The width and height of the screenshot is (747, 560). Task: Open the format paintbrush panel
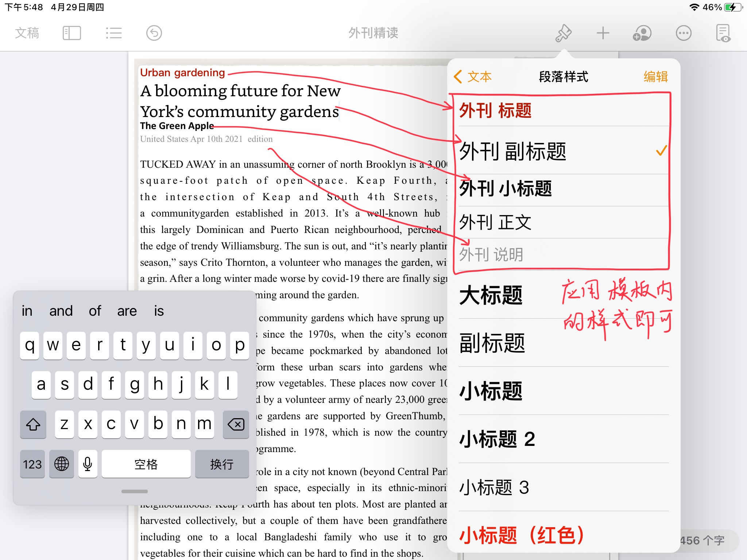[563, 33]
